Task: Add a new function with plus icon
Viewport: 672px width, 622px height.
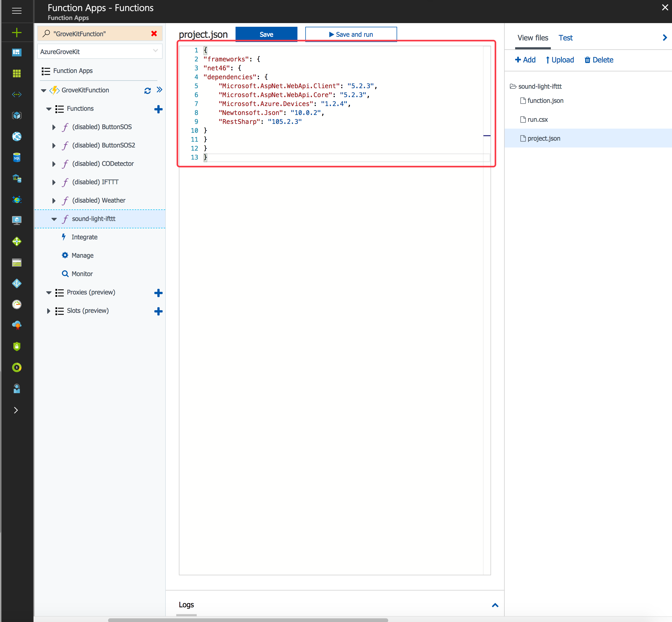Action: 158,109
